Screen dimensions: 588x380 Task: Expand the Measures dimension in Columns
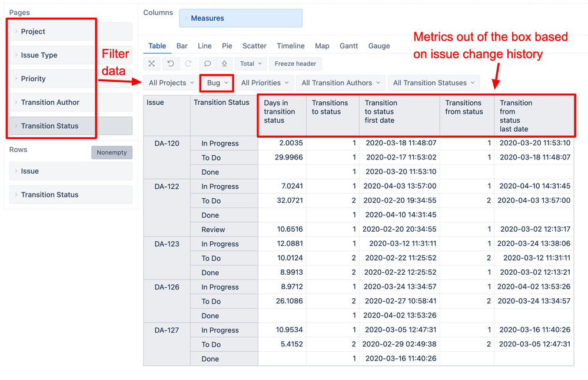click(241, 18)
